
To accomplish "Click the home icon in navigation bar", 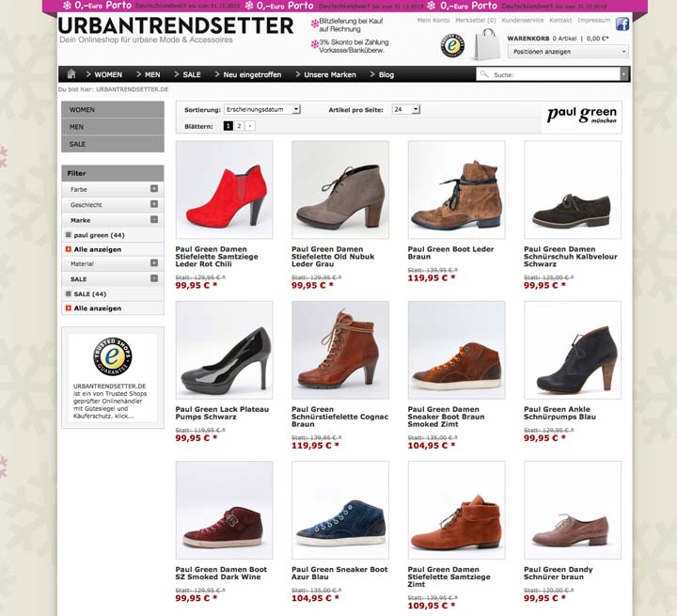I will [71, 74].
